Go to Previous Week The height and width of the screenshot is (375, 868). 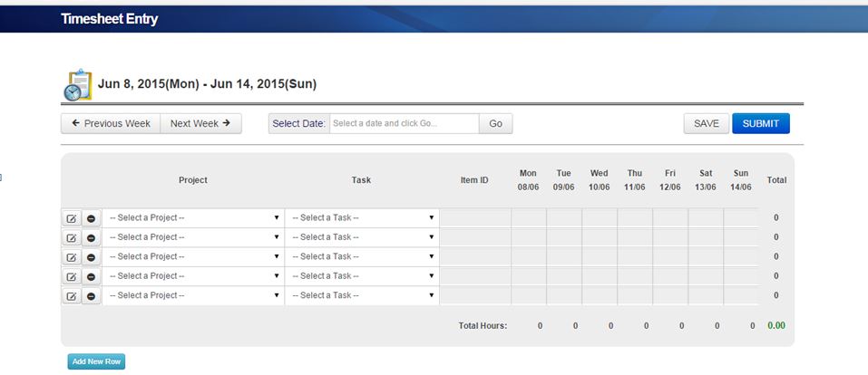111,123
